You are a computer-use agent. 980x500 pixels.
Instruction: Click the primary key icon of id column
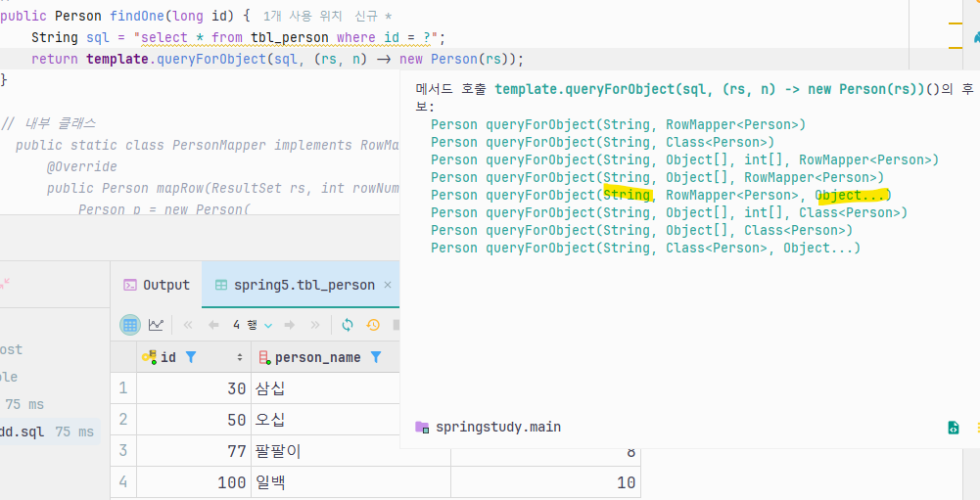click(x=149, y=357)
